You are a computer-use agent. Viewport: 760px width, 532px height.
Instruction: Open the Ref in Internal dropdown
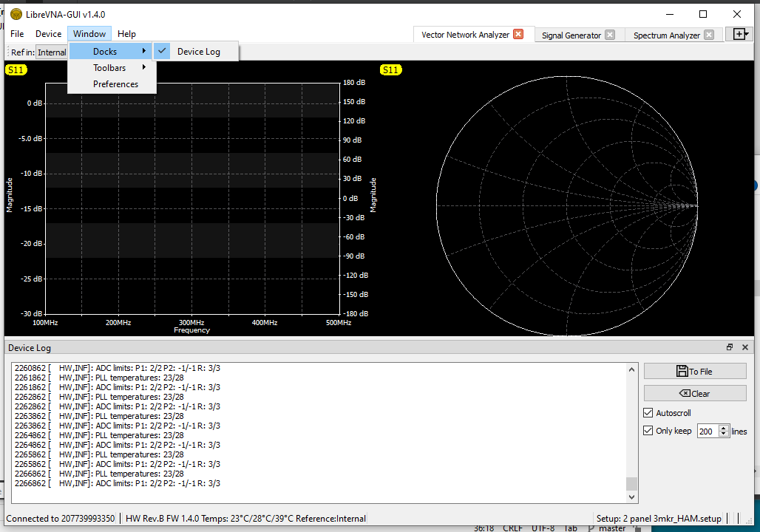coord(52,52)
